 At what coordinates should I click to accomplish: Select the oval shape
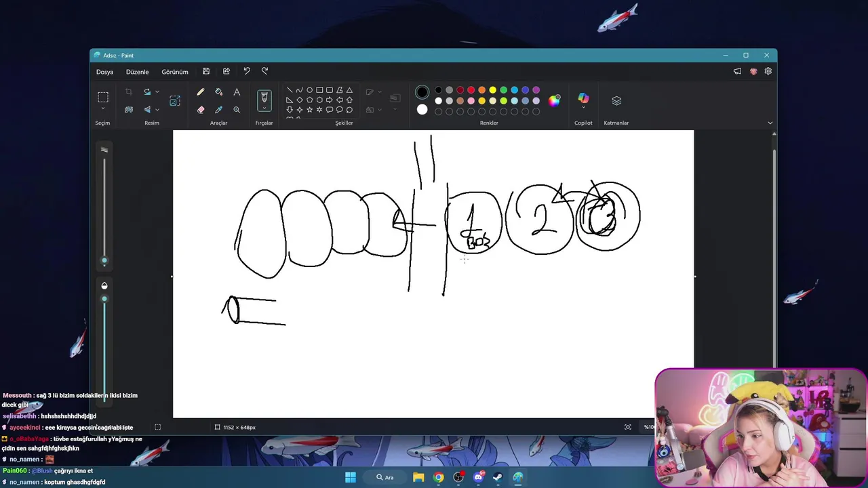[309, 90]
